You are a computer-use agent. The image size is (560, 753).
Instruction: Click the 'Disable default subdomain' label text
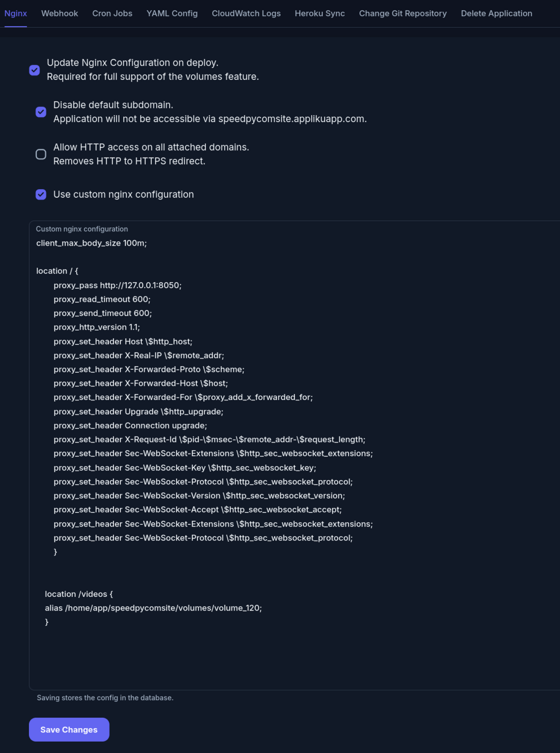[113, 105]
